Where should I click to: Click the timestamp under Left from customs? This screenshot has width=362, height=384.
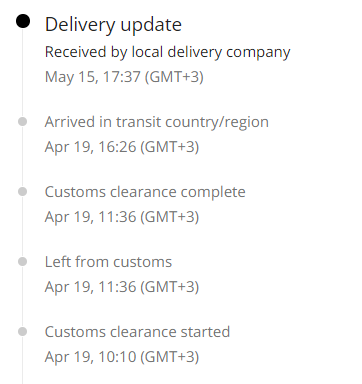[x=122, y=287]
